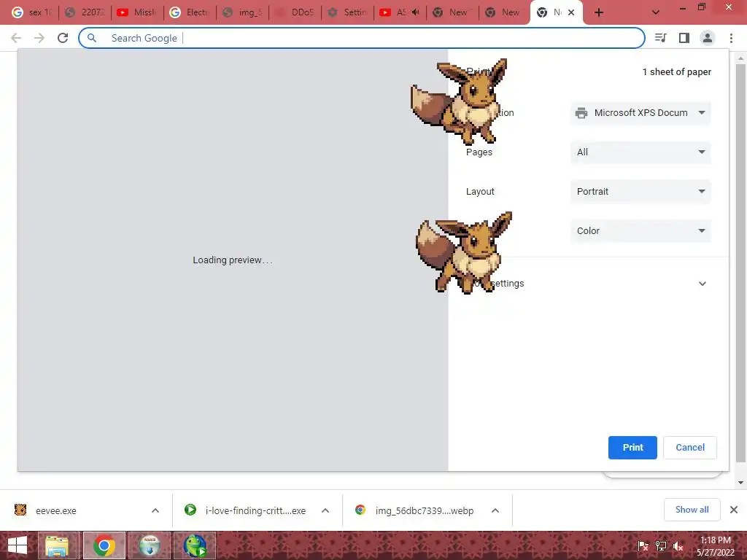Click the img_56dbc7339 webp file icon
The image size is (747, 560).
point(360,510)
